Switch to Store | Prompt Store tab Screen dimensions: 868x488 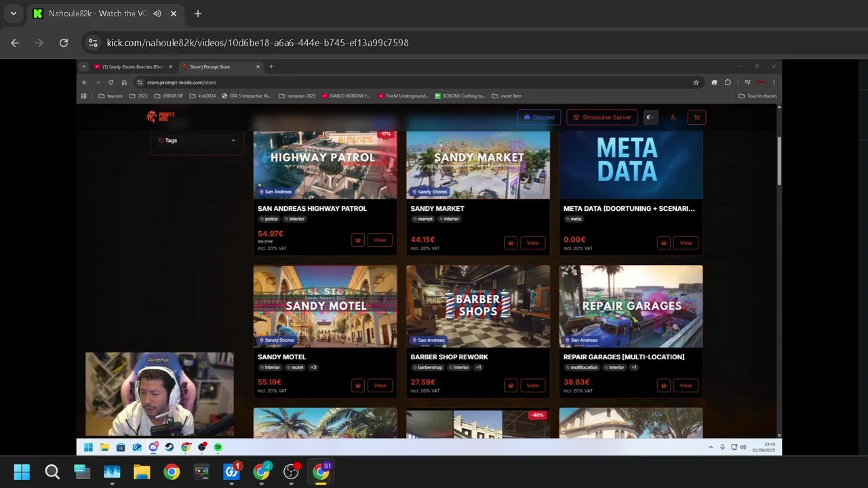pyautogui.click(x=220, y=66)
